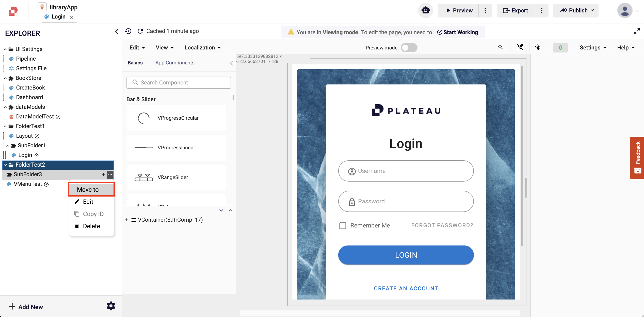Click the refresh cache icon
The height and width of the screenshot is (317, 644).
tap(140, 31)
